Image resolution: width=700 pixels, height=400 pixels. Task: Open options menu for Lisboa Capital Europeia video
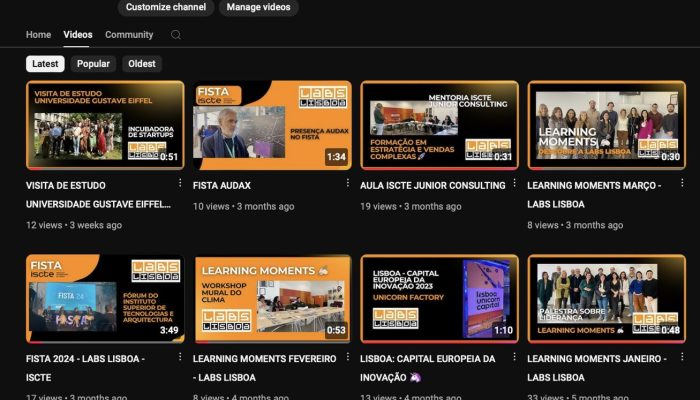click(x=514, y=358)
